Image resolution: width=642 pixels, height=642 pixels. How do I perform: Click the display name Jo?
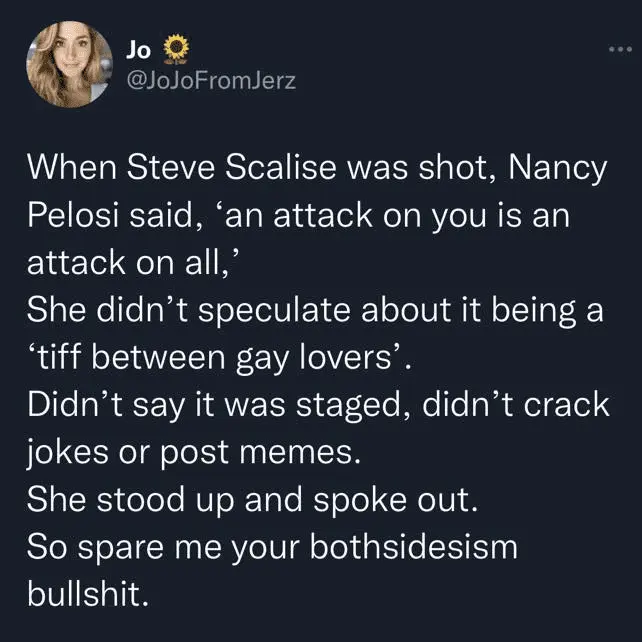tap(139, 46)
